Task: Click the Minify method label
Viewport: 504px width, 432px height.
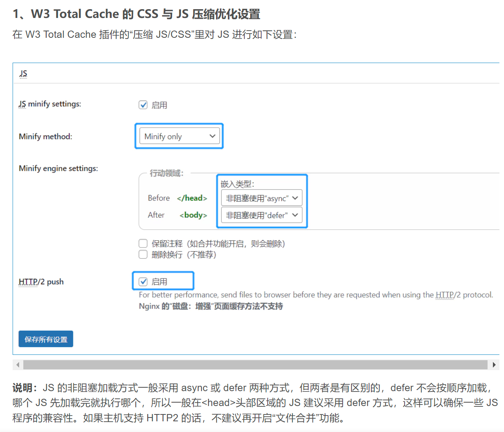Action: (x=46, y=136)
